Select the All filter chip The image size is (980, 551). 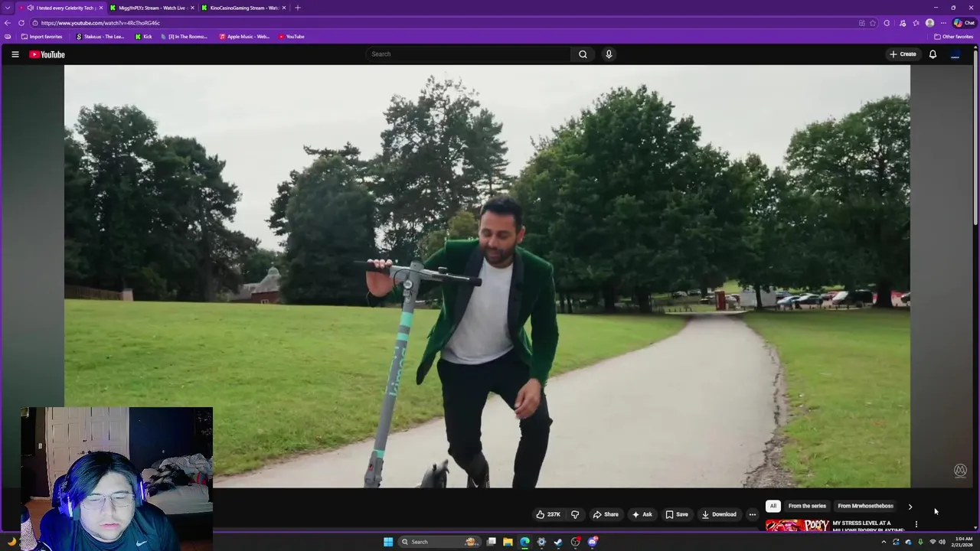click(x=773, y=506)
